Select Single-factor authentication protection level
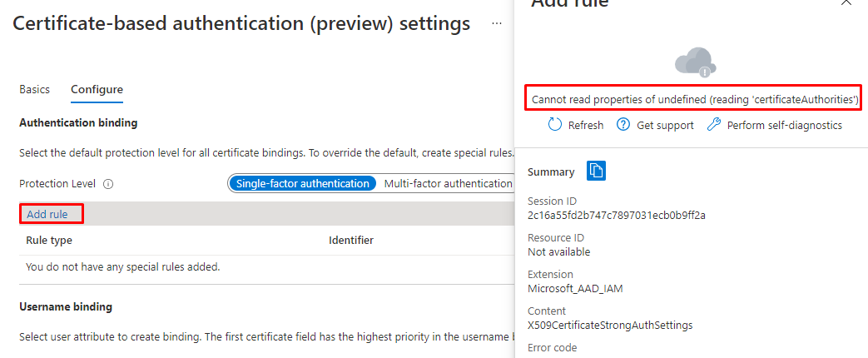868x358 pixels. tap(302, 183)
